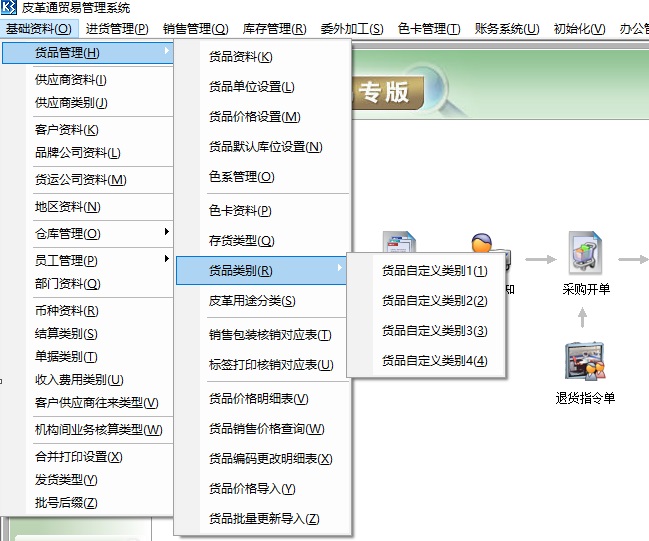Open the 初始化(V) menu
Viewport: 649px width, 541px height.
[579, 29]
